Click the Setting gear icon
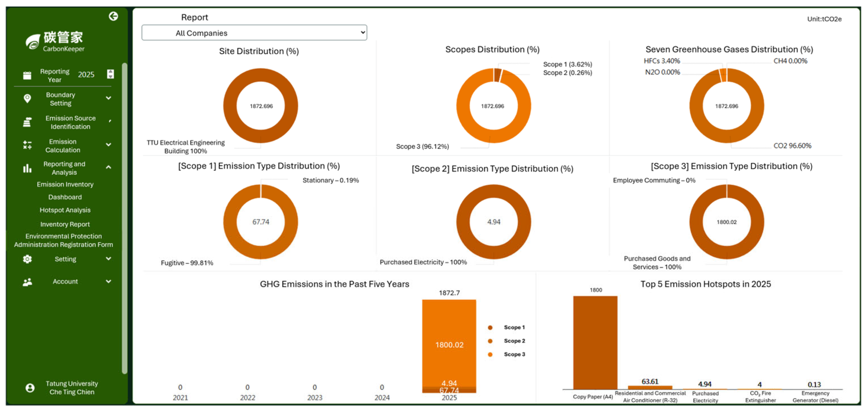 27,259
